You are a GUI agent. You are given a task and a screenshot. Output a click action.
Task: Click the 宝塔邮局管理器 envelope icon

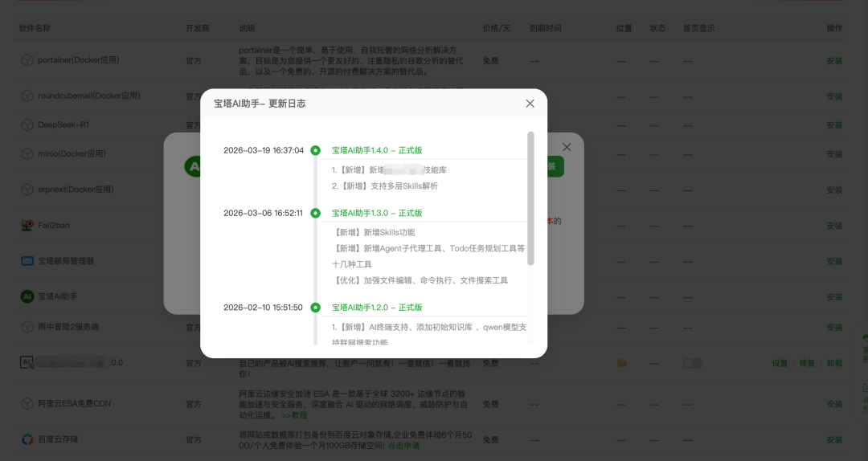coord(27,261)
